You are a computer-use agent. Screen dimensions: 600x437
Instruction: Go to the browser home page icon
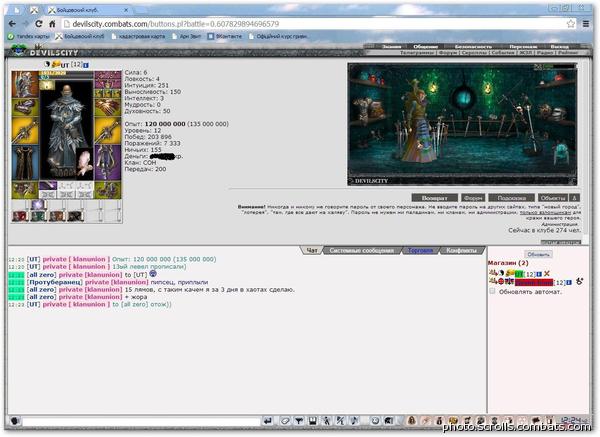[x=52, y=24]
